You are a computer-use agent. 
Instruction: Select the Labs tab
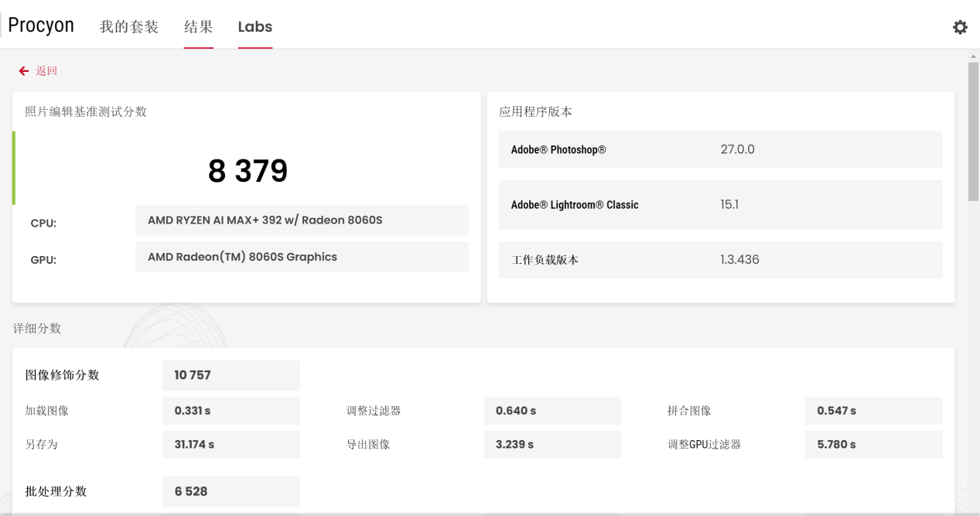click(255, 27)
